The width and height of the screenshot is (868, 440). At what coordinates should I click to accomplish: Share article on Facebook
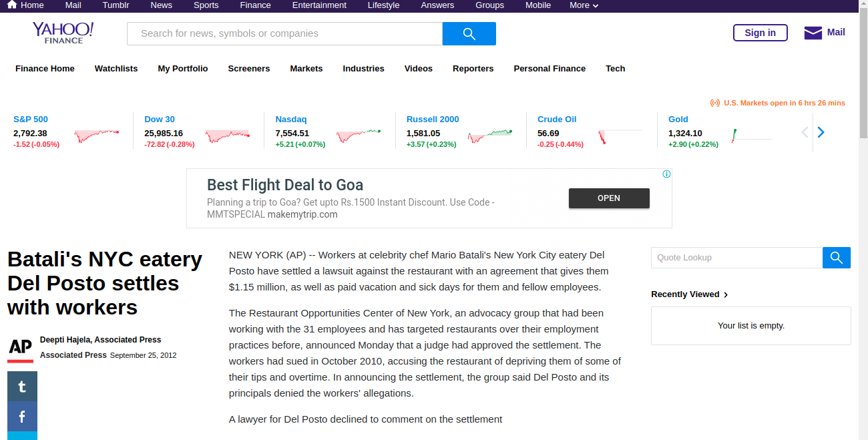tap(22, 417)
